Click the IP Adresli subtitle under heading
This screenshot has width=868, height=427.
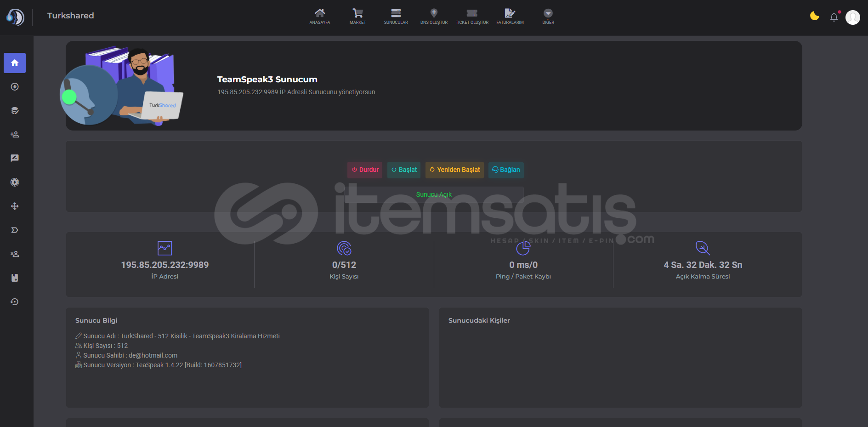[296, 92]
